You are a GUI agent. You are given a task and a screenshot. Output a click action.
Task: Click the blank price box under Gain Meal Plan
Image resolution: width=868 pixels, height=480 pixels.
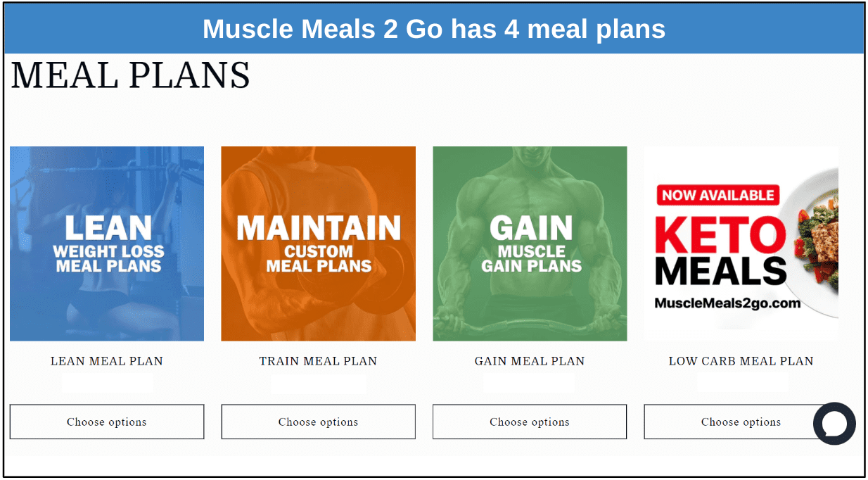click(x=529, y=383)
